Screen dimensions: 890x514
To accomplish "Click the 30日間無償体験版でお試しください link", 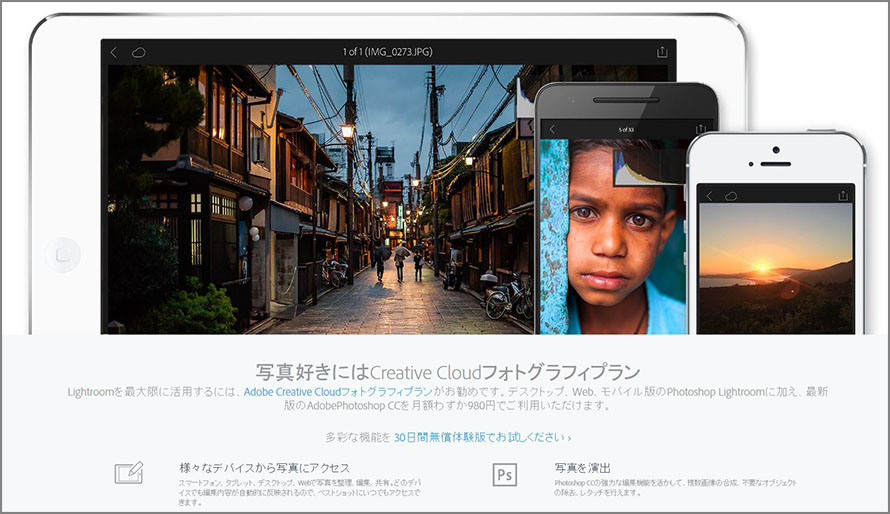I will click(482, 437).
